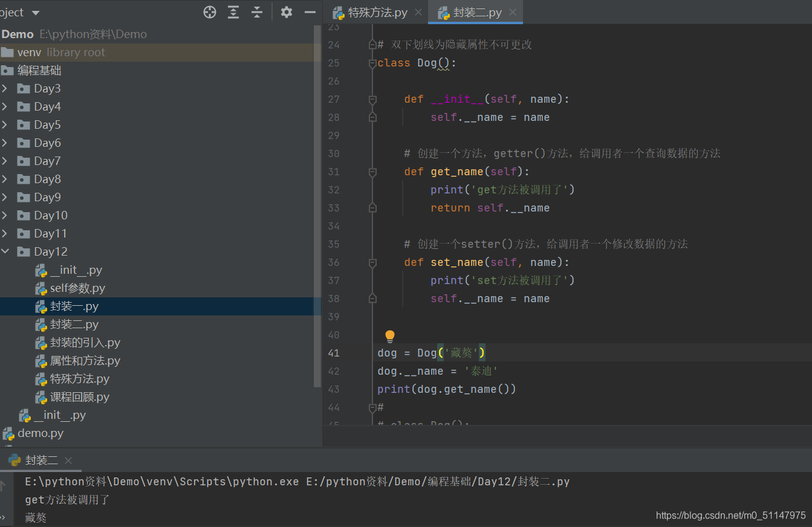This screenshot has width=812, height=527.
Task: Click the class Dog(): definition line
Action: (x=417, y=63)
